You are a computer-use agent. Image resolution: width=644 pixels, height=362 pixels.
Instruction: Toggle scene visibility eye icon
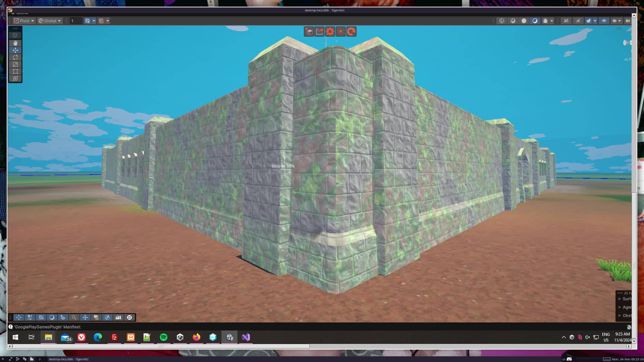(x=604, y=21)
